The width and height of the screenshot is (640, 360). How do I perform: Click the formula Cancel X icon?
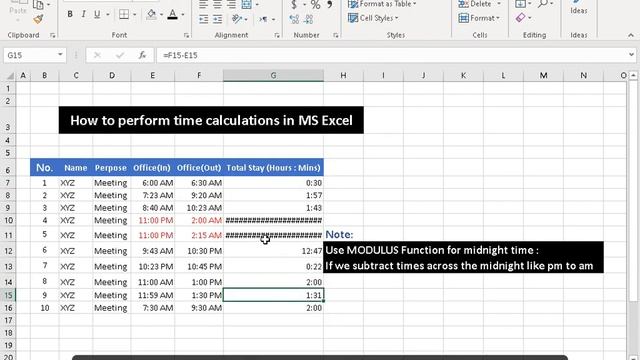click(x=97, y=55)
